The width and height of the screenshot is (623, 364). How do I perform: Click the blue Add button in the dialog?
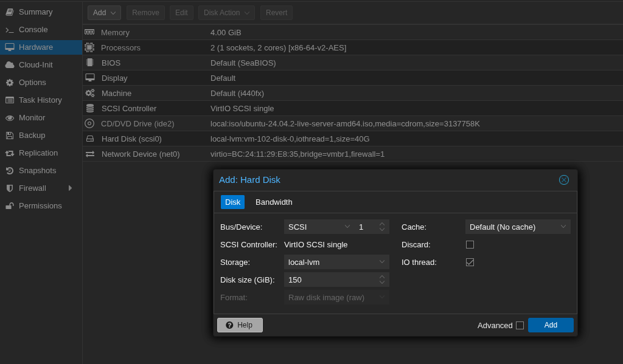(x=551, y=325)
